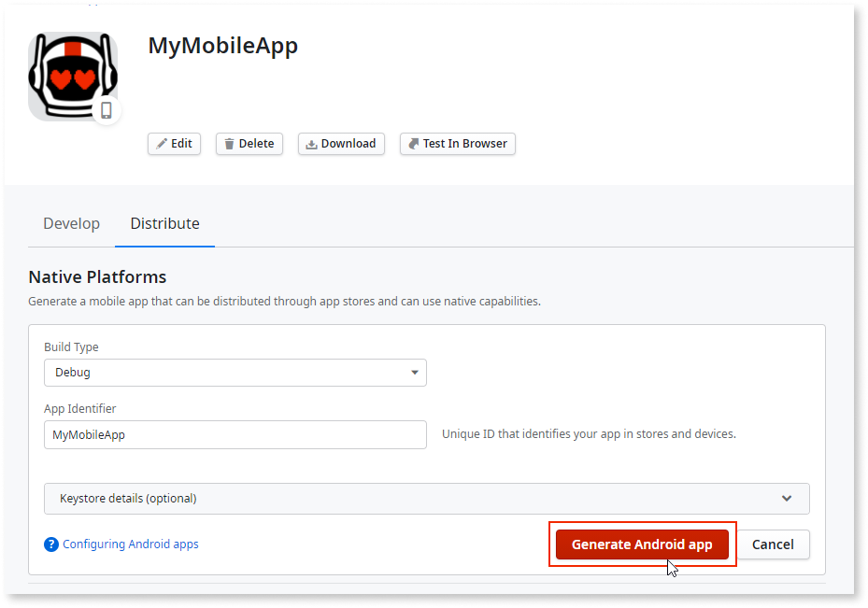Switch to the Develop tab
Image resolution: width=868 pixels, height=608 pixels.
71,223
